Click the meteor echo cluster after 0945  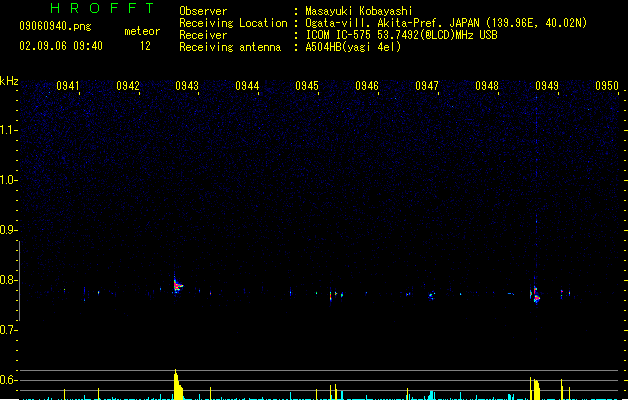click(336, 296)
